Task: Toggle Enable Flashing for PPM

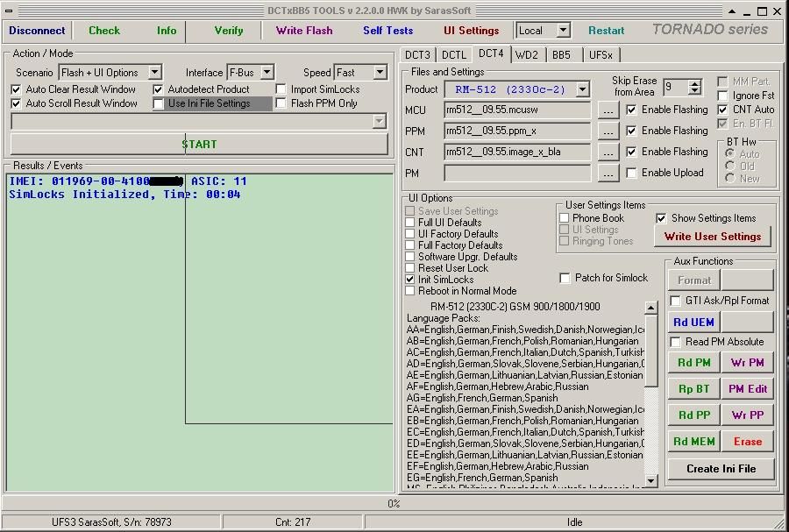Action: (631, 131)
